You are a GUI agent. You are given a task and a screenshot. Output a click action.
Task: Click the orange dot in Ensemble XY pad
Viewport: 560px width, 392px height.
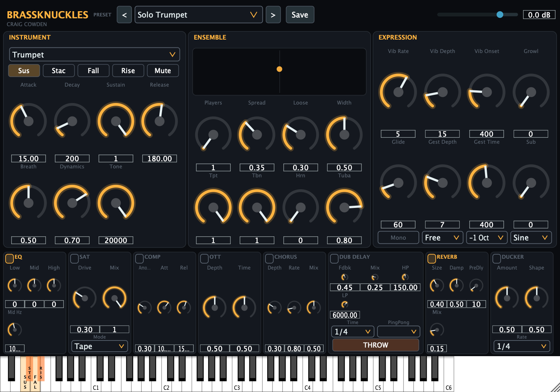(x=279, y=69)
